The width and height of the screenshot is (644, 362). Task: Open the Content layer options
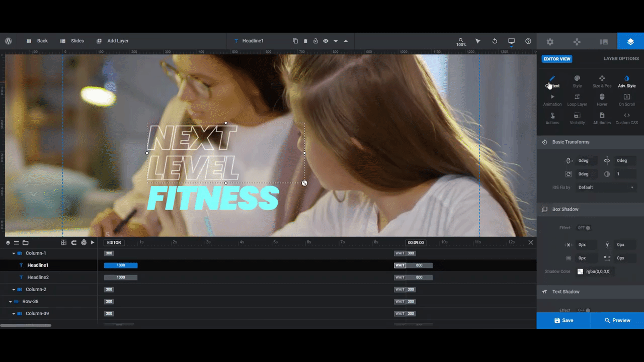tap(552, 81)
